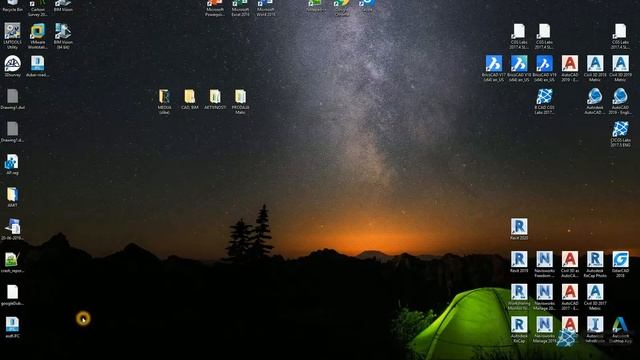Launch BricsCAD V18 shortcut

[x=519, y=69]
